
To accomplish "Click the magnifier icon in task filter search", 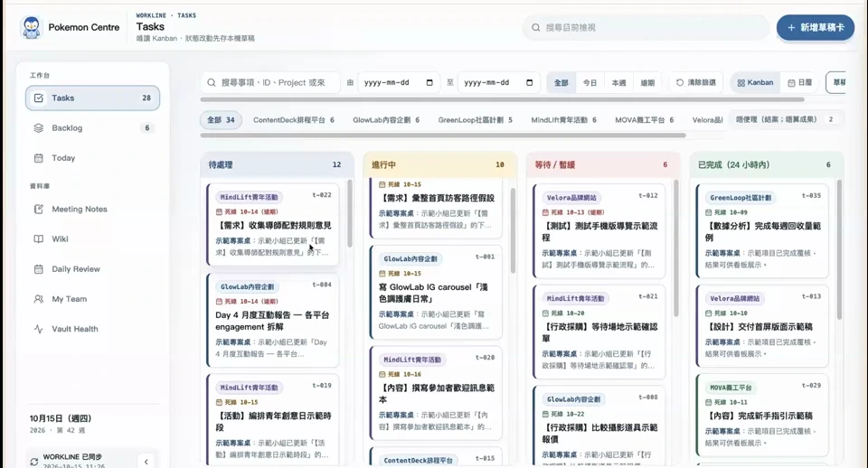I will coord(212,82).
